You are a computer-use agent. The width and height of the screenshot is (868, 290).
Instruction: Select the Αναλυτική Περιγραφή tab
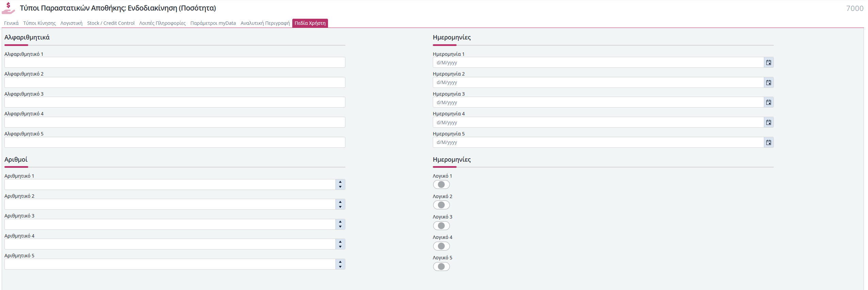[x=265, y=23]
